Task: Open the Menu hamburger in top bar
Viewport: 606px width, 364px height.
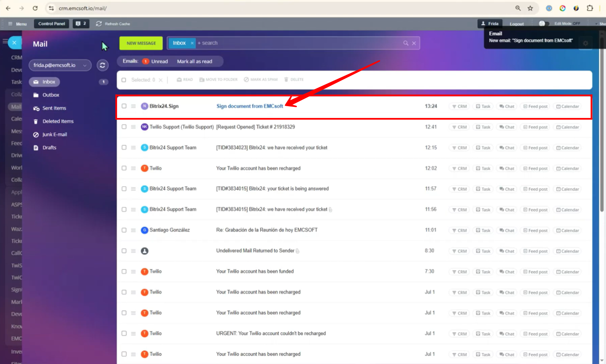Action: pyautogui.click(x=18, y=24)
